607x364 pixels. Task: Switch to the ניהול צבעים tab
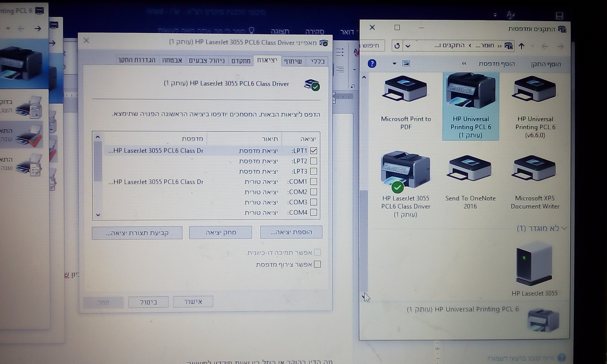click(x=207, y=61)
